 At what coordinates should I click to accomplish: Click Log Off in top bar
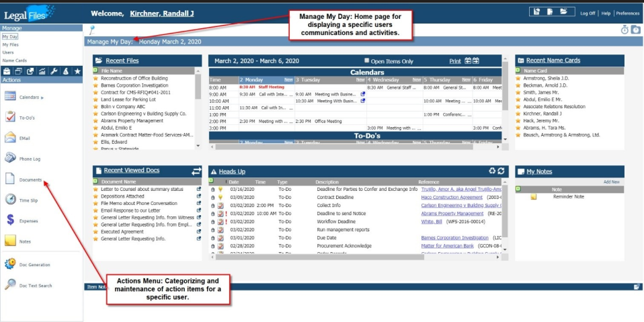tap(588, 13)
